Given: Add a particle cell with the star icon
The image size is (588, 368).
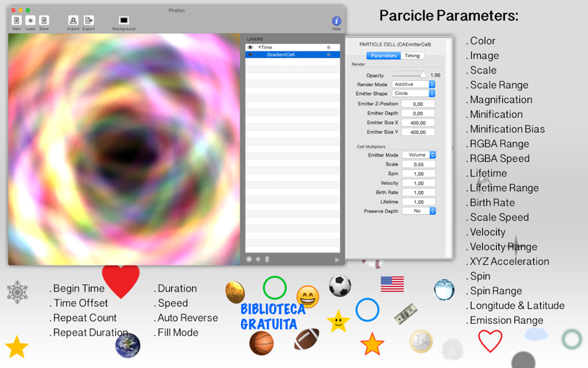Looking at the screenshot, I should point(258,259).
